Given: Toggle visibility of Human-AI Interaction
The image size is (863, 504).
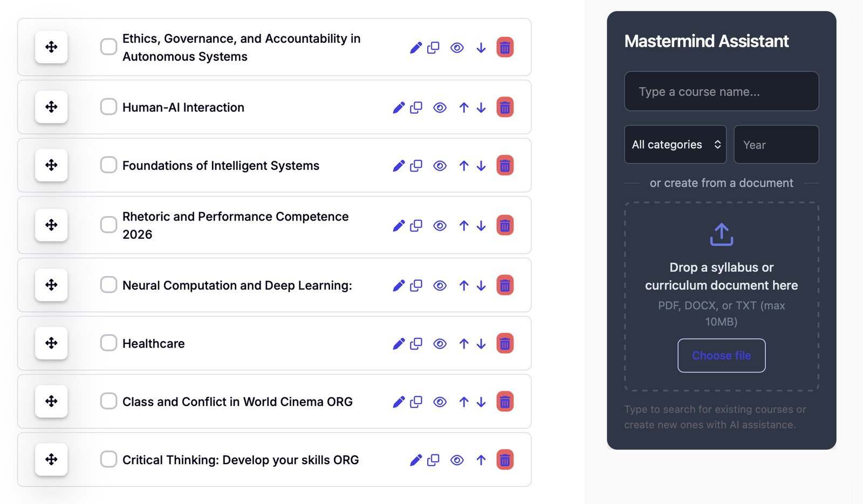Looking at the screenshot, I should tap(440, 108).
